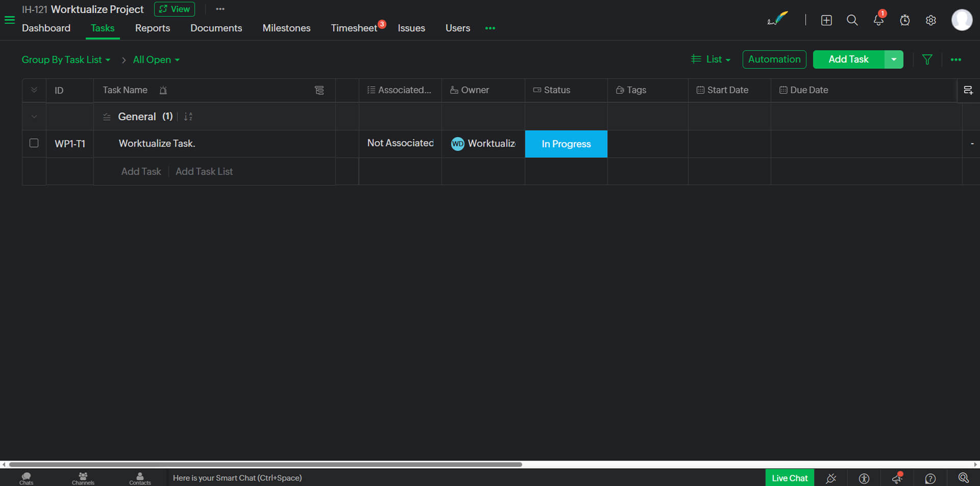Click the In Progress status cell
Screen dimensions: 980x486
pyautogui.click(x=566, y=144)
